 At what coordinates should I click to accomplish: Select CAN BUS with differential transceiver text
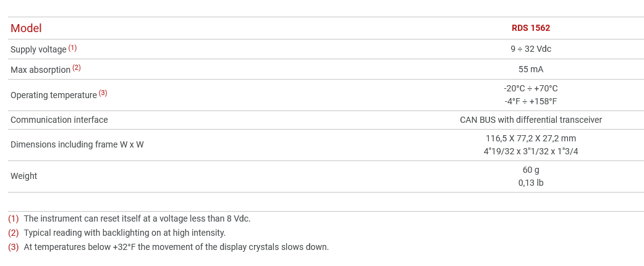[530, 120]
